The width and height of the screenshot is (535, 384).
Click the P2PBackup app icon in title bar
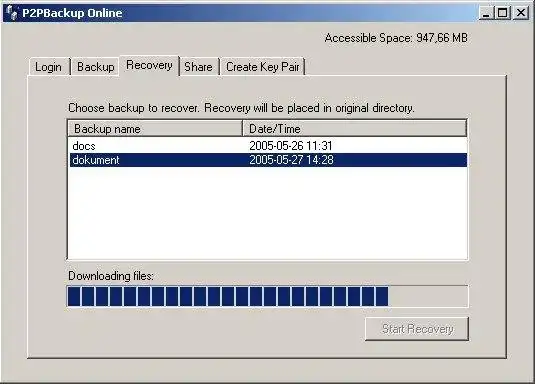point(12,13)
